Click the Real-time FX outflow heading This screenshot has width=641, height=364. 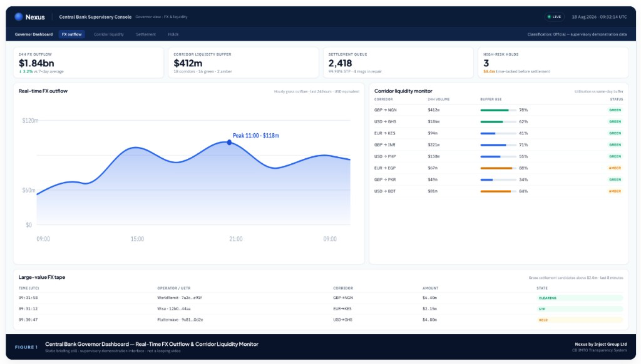click(x=43, y=91)
